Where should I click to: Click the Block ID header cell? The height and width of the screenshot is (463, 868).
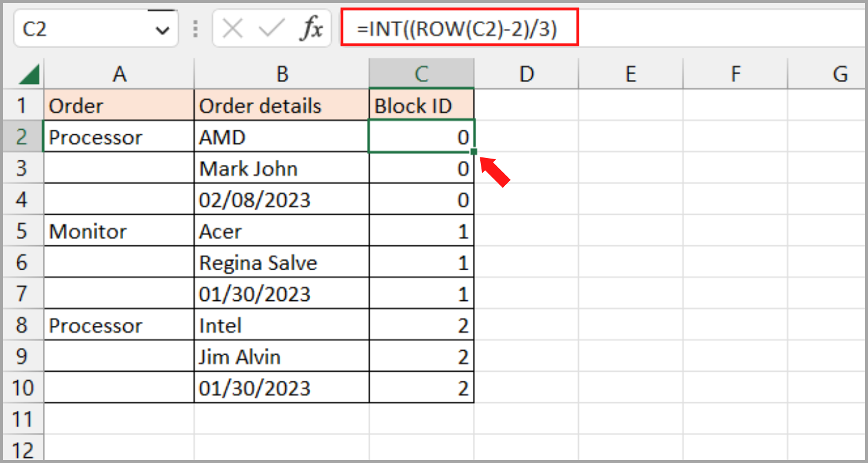tap(421, 106)
